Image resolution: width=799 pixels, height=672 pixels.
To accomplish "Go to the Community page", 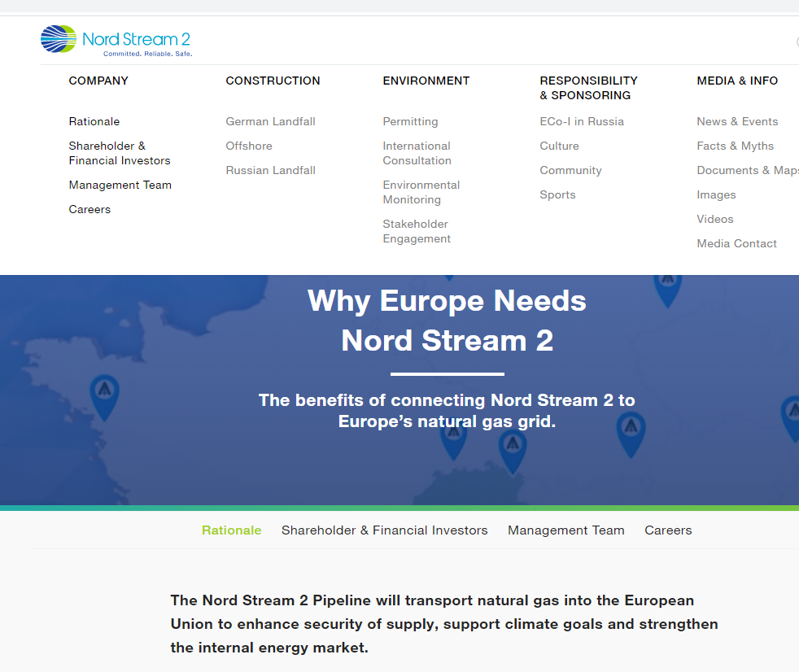I will (570, 170).
